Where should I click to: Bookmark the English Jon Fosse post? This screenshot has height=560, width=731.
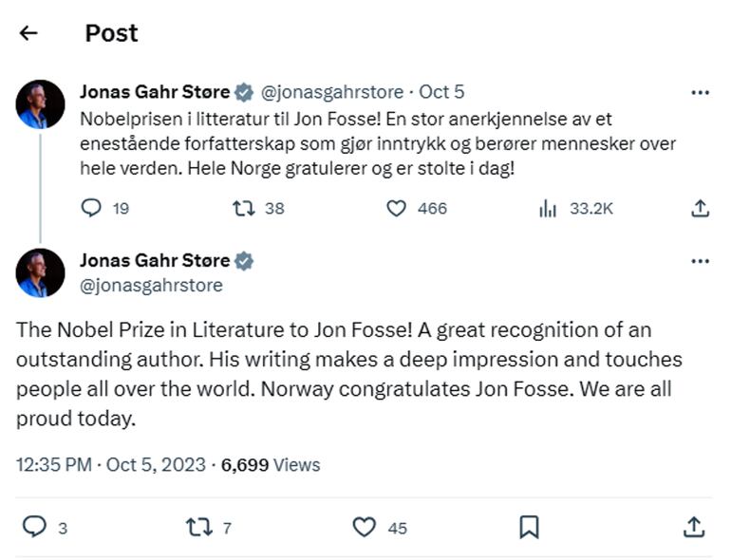click(530, 527)
